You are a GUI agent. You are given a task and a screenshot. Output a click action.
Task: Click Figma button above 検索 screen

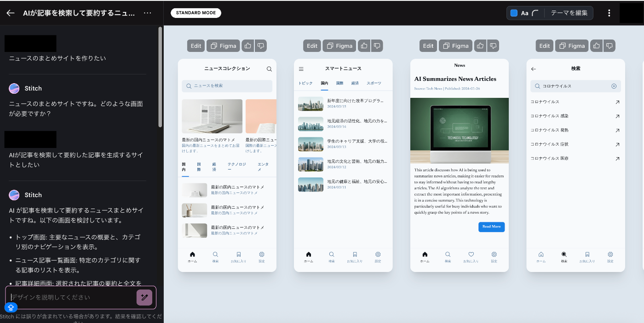(572, 45)
